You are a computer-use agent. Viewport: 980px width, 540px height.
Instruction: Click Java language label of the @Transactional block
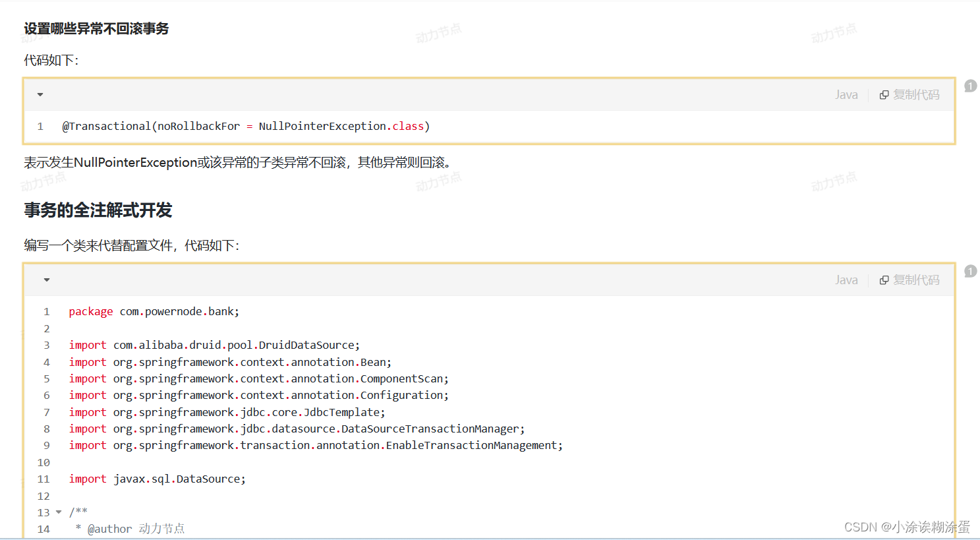(x=846, y=95)
